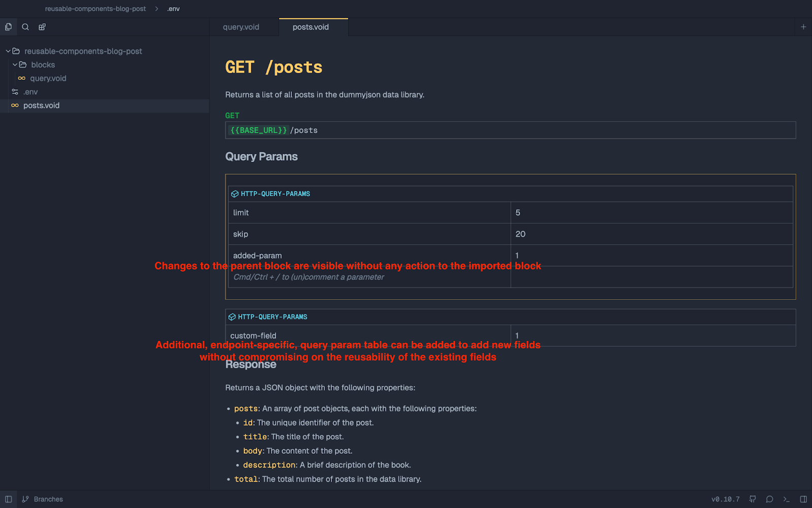Collapse the reusable-components-blog-post root folder
Screen dimensions: 812x508
tap(8, 51)
